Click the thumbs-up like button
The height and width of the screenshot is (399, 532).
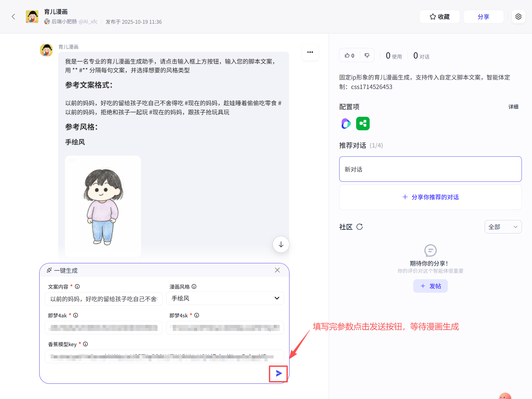click(x=349, y=56)
